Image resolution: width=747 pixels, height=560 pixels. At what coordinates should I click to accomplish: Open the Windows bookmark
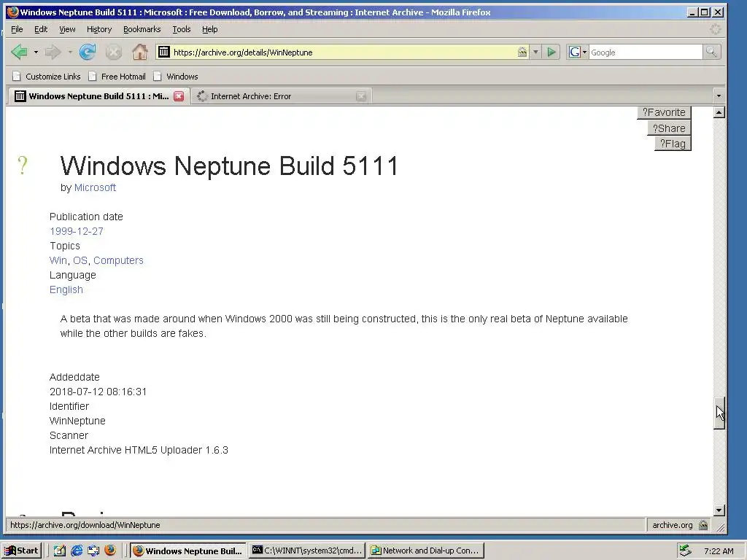pyautogui.click(x=176, y=76)
